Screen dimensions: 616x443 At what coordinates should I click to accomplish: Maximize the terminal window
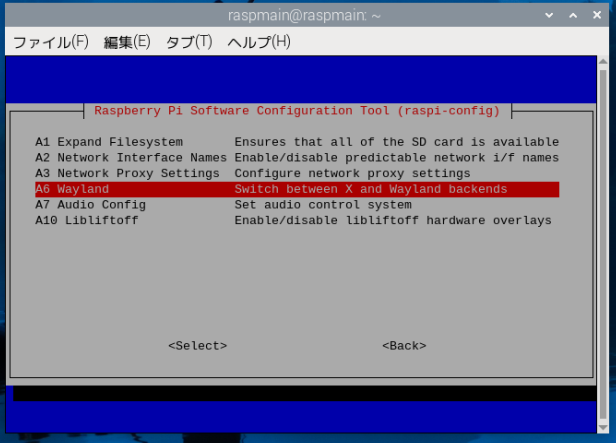point(573,15)
